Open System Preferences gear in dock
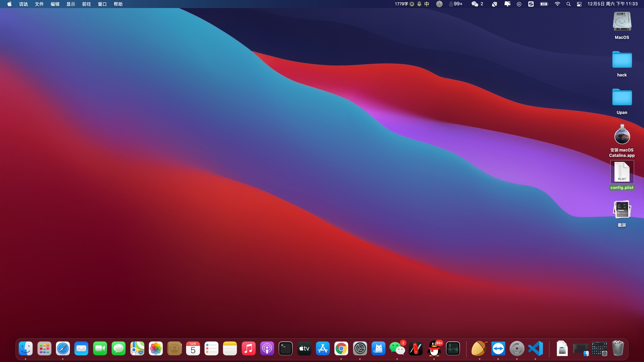The height and width of the screenshot is (362, 644). (x=360, y=349)
